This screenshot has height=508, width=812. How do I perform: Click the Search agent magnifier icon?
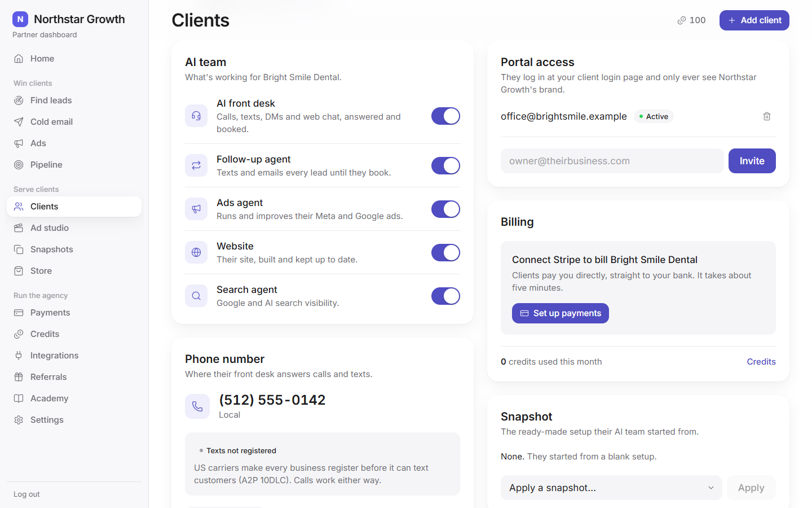pyautogui.click(x=196, y=296)
